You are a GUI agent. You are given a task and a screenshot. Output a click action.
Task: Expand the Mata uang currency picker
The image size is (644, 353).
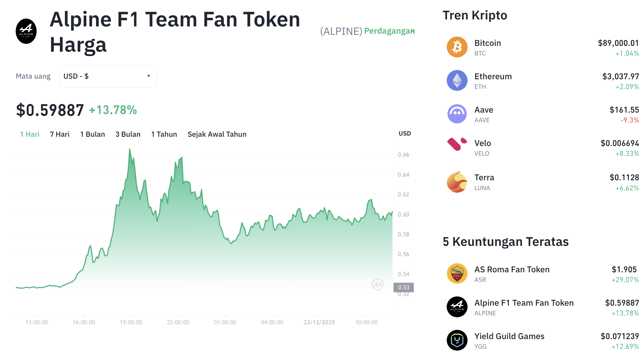[108, 76]
